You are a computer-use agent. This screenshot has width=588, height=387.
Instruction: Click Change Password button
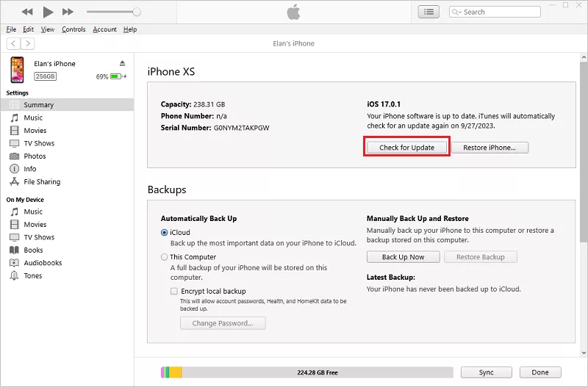click(223, 323)
